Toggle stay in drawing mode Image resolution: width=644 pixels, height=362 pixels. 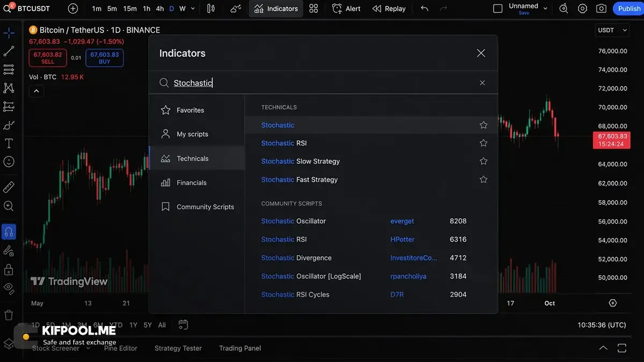pos(9,250)
